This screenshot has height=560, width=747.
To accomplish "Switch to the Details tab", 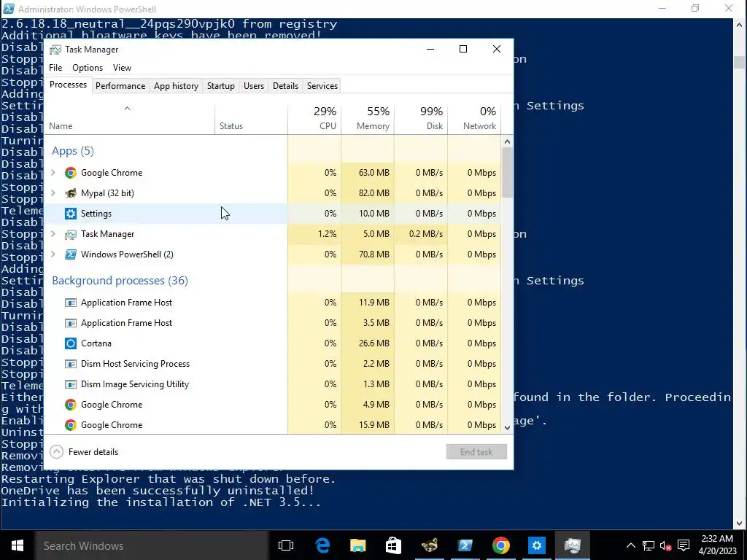I will [285, 86].
